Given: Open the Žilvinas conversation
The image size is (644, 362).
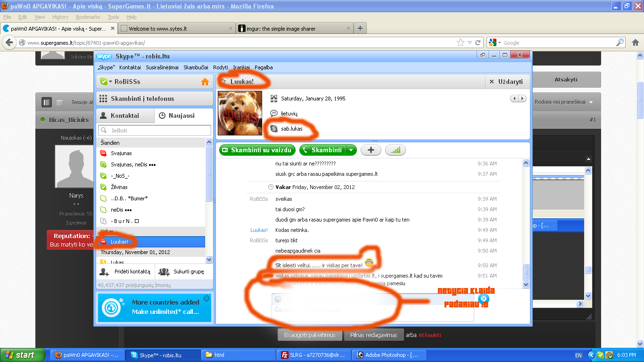Looking at the screenshot, I should (x=151, y=187).
